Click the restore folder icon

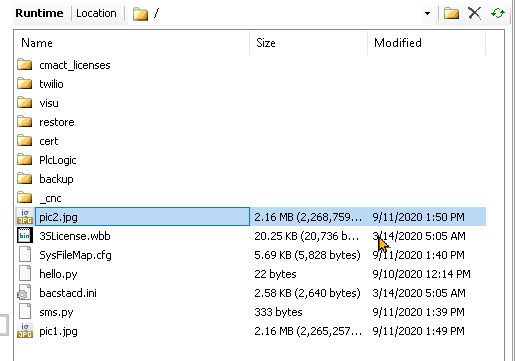(25, 121)
